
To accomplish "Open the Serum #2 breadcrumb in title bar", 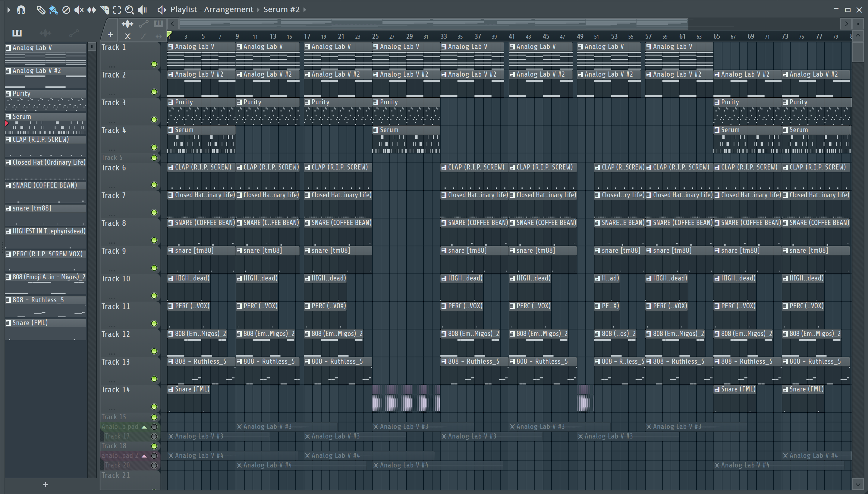I will point(281,10).
